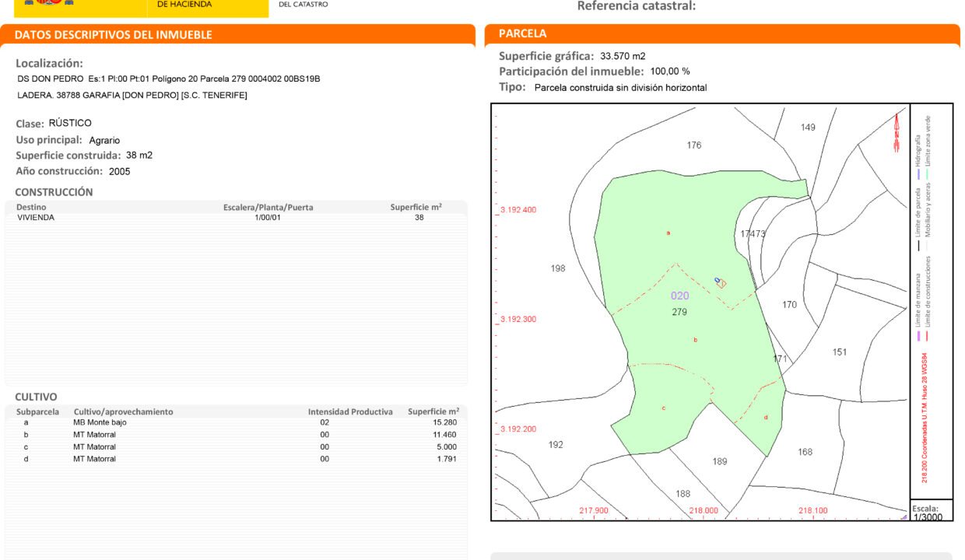Screen dimensions: 965x560
Task: Click the 'Localización:' label
Action: 49,64
